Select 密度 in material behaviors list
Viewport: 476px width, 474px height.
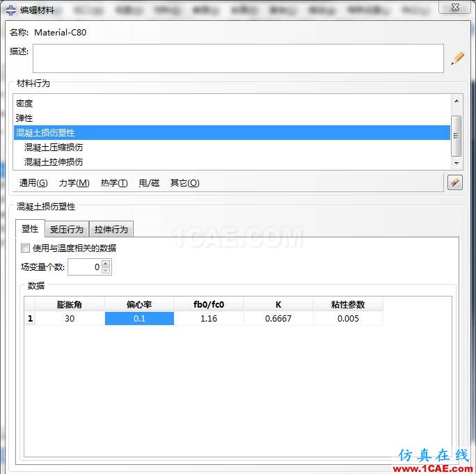click(x=232, y=104)
